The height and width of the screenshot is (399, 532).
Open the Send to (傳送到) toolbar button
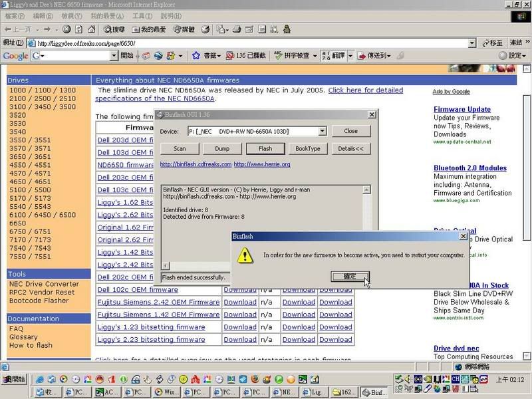374,56
